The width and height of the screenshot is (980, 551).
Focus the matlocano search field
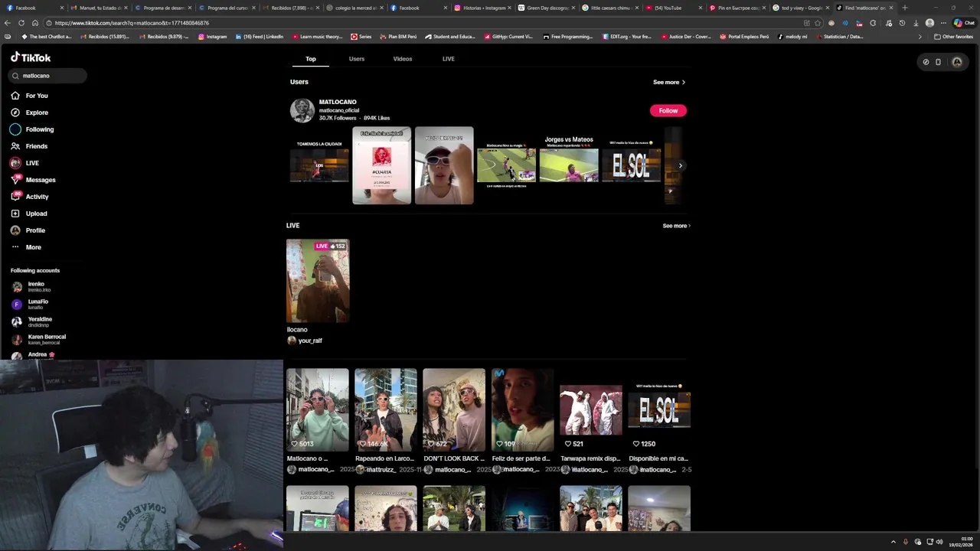coord(47,76)
